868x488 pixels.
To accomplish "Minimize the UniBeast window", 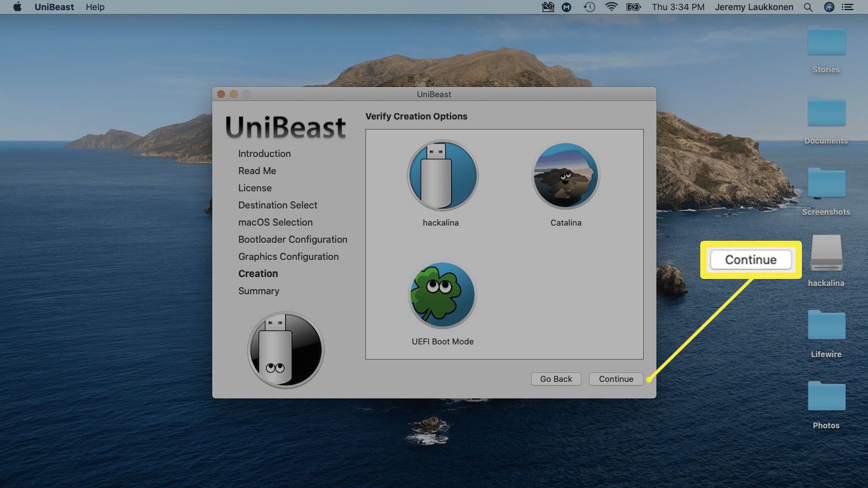I will 234,94.
